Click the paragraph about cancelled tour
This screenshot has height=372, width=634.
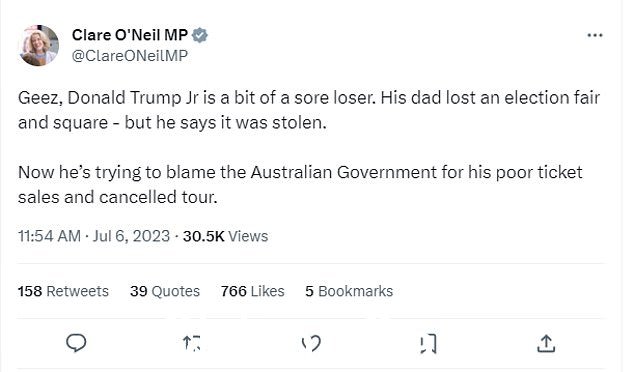point(300,185)
